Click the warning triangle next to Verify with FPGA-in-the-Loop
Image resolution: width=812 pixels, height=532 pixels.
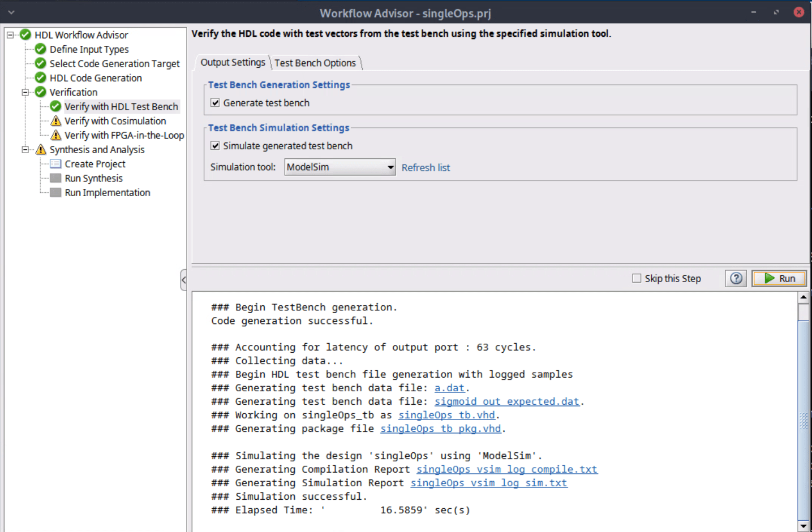55,135
